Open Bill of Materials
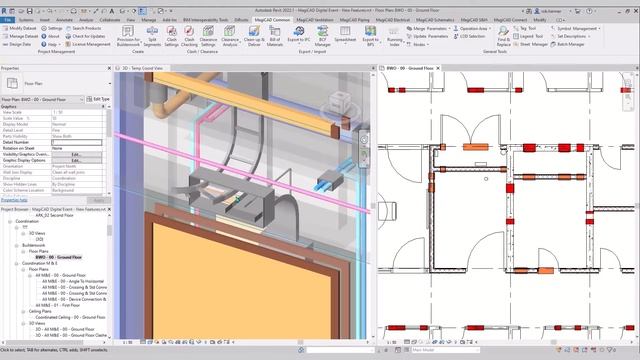Screen dimensions: 640x360 (x=275, y=36)
